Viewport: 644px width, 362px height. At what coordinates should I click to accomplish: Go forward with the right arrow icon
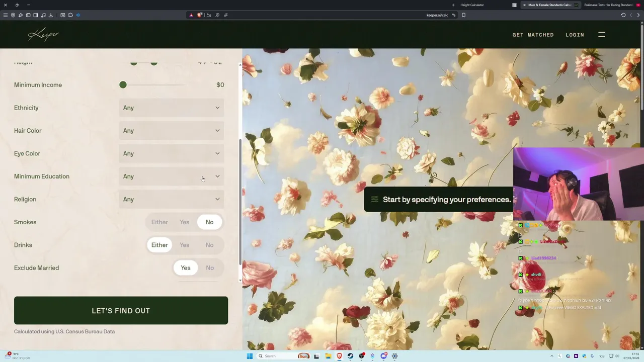coord(638,15)
